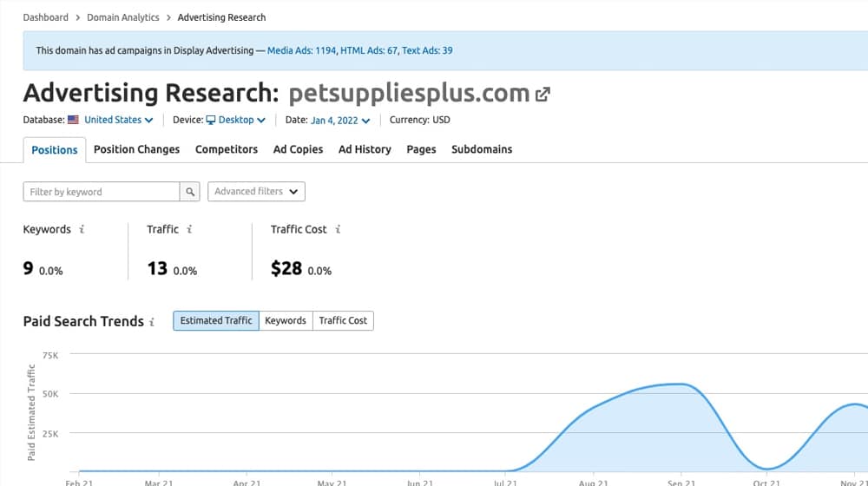
Task: Click the 25K y-axis label on chart
Action: [50, 434]
